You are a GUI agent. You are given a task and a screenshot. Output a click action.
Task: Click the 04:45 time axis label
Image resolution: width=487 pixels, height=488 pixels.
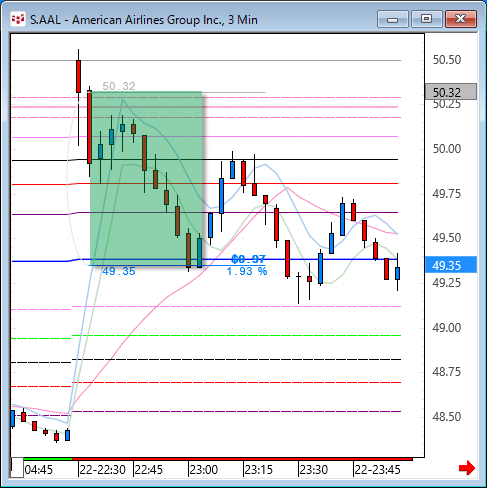click(39, 470)
